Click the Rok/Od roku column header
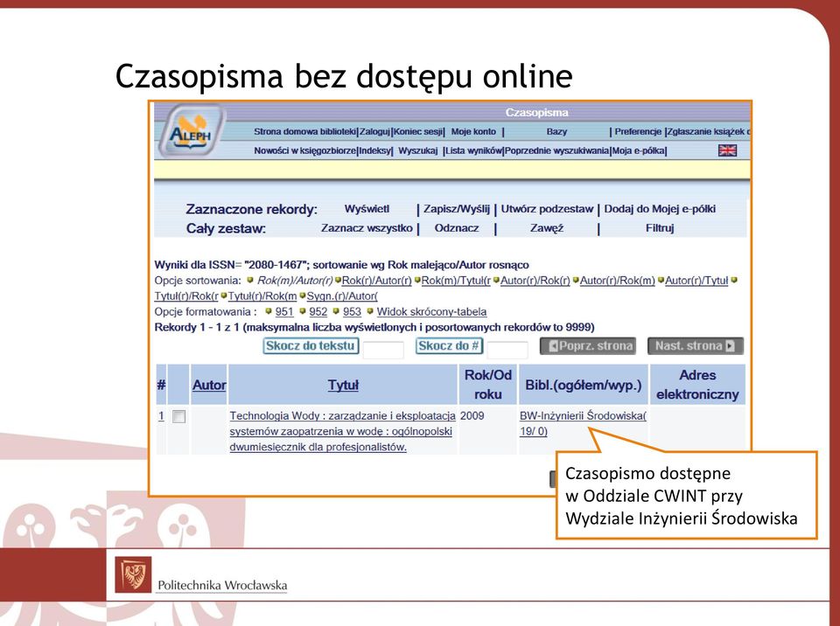 (x=488, y=385)
